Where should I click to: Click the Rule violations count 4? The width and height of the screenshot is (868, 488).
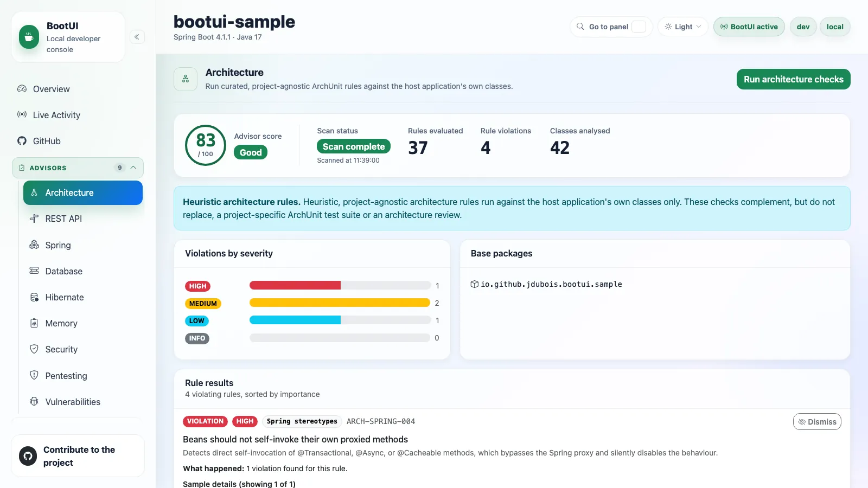coord(486,147)
